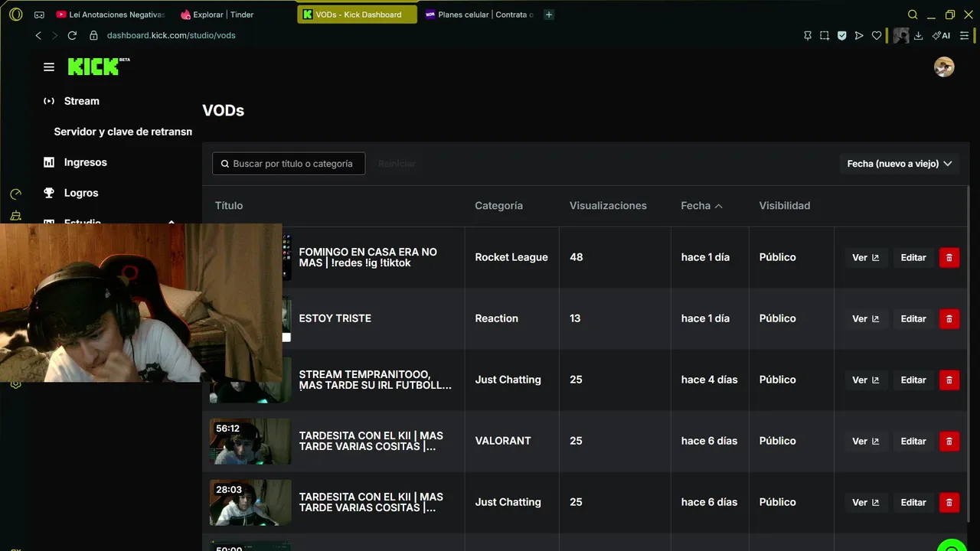This screenshot has width=980, height=551.
Task: Open the 56:12 VOD thumbnail
Action: [x=250, y=441]
